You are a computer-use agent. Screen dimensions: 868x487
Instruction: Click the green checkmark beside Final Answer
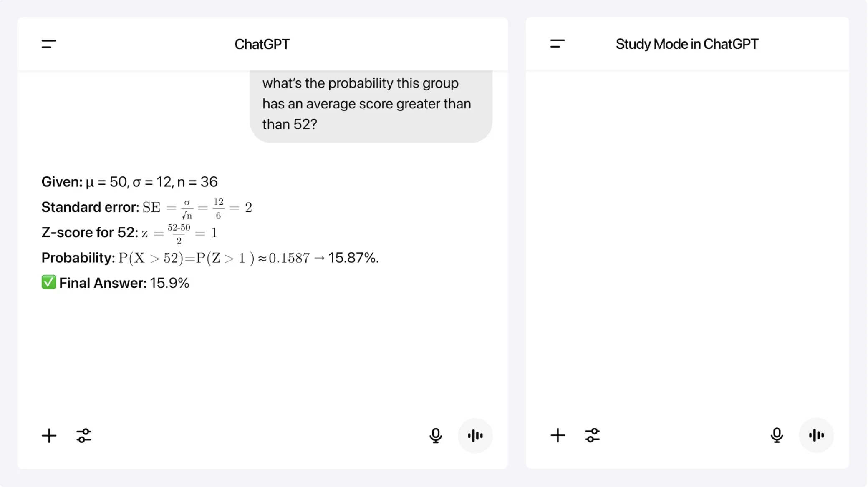point(49,282)
